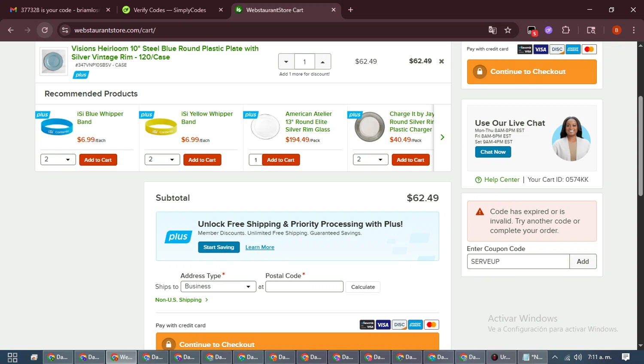Open Visions Heirloom Steel Blue plate link
This screenshot has height=364, width=644.
coord(165,52)
